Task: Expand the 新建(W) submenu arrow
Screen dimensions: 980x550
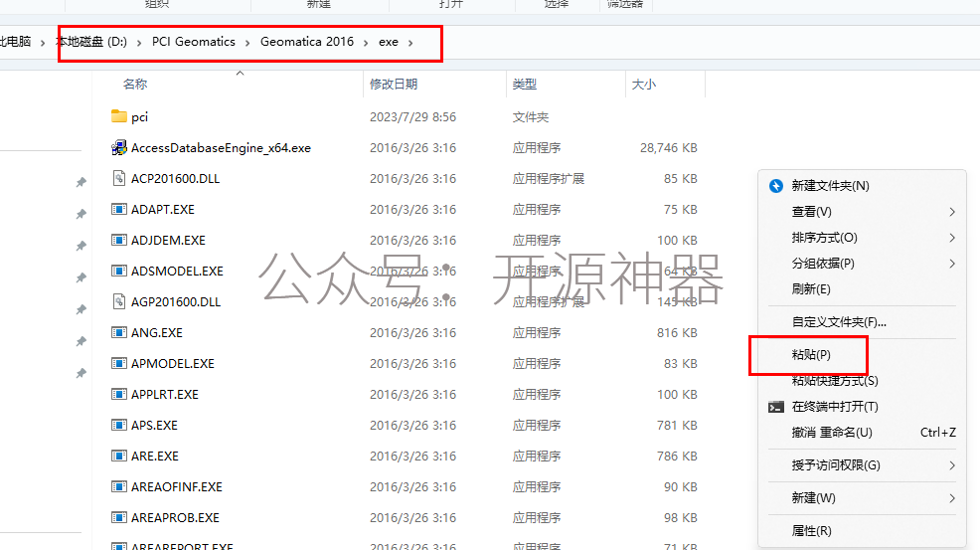Action: [x=952, y=498]
